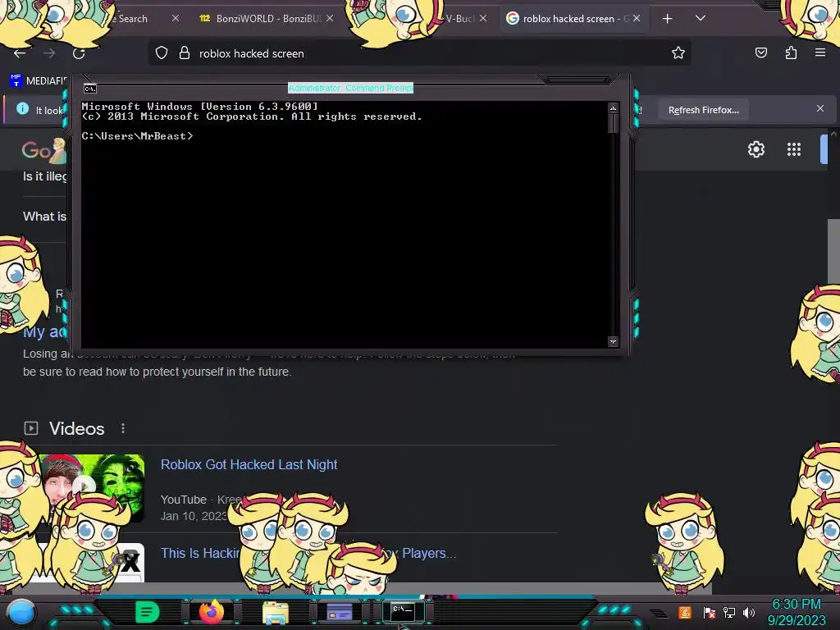Open the Google apps grid icon
The width and height of the screenshot is (840, 630).
coord(794,149)
